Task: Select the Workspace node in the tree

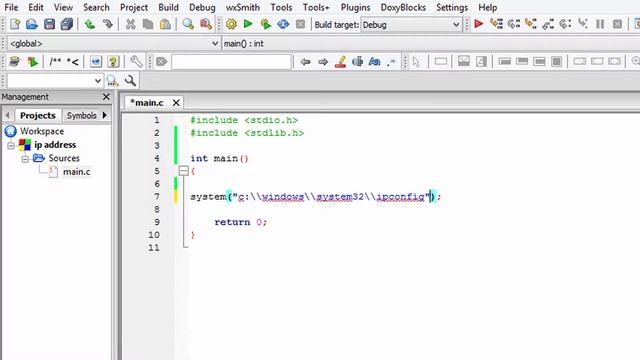Action: pyautogui.click(x=42, y=131)
